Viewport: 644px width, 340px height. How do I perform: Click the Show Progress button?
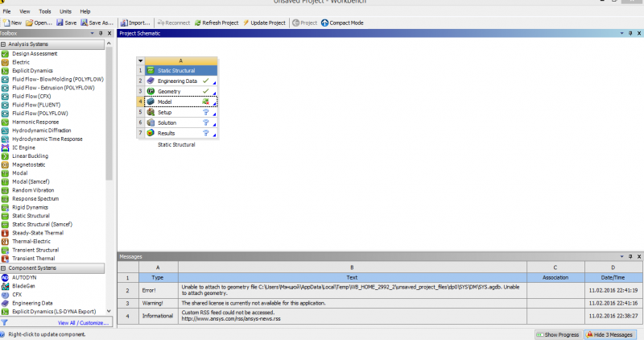[x=558, y=334]
